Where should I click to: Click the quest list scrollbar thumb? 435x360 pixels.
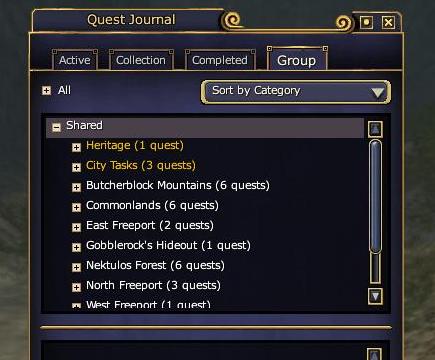[376, 197]
